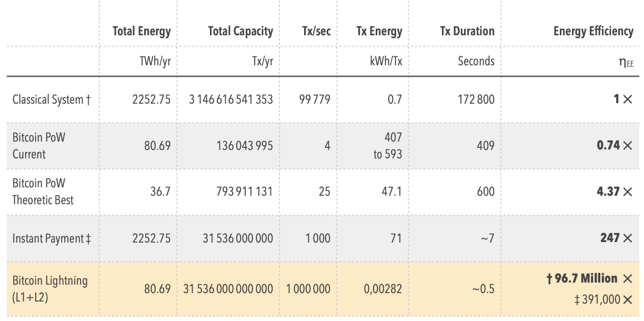
Task: Select Instant Payment Tx Energy value 71
Action: 396,238
